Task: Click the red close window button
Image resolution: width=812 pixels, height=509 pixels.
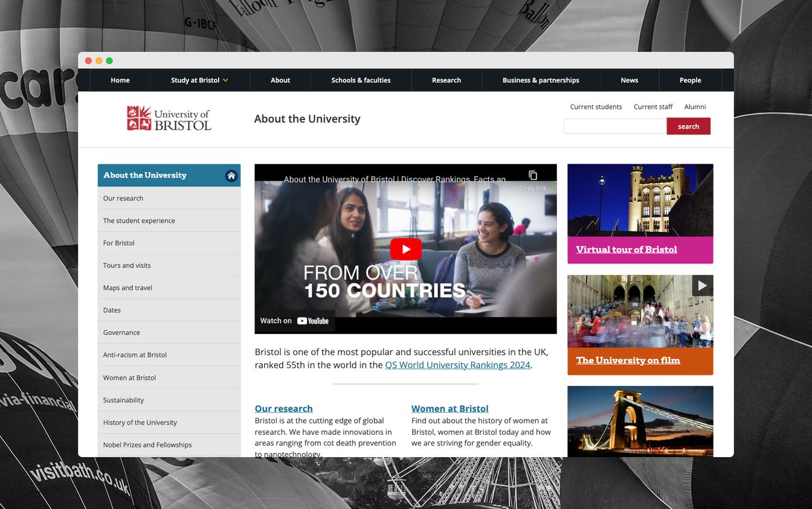Action: 88,60
